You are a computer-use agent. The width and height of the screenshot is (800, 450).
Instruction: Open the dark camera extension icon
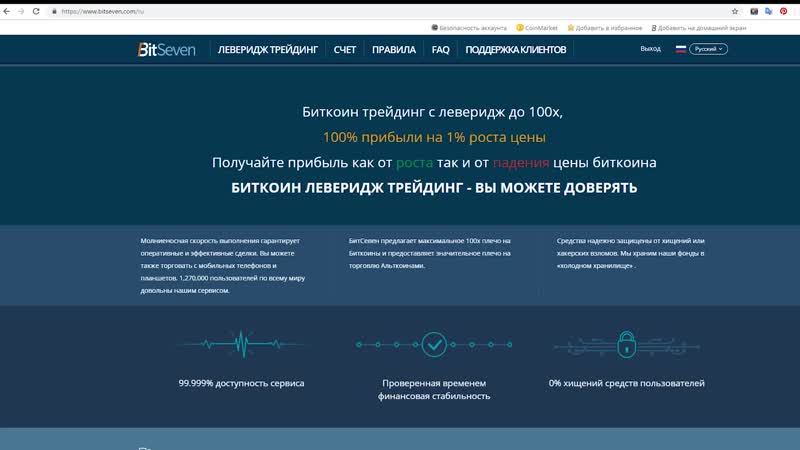pyautogui.click(x=754, y=11)
